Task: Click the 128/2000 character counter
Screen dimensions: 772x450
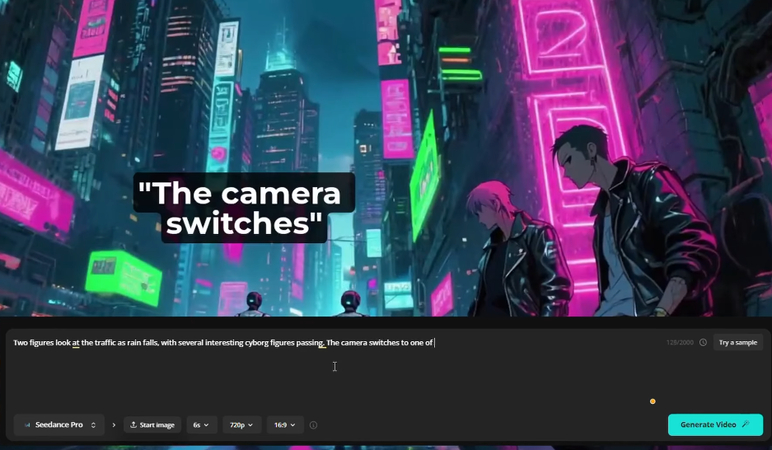Action: [680, 342]
